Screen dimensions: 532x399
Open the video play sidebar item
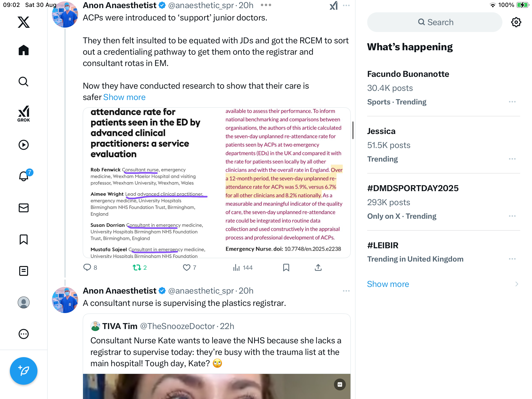click(24, 145)
